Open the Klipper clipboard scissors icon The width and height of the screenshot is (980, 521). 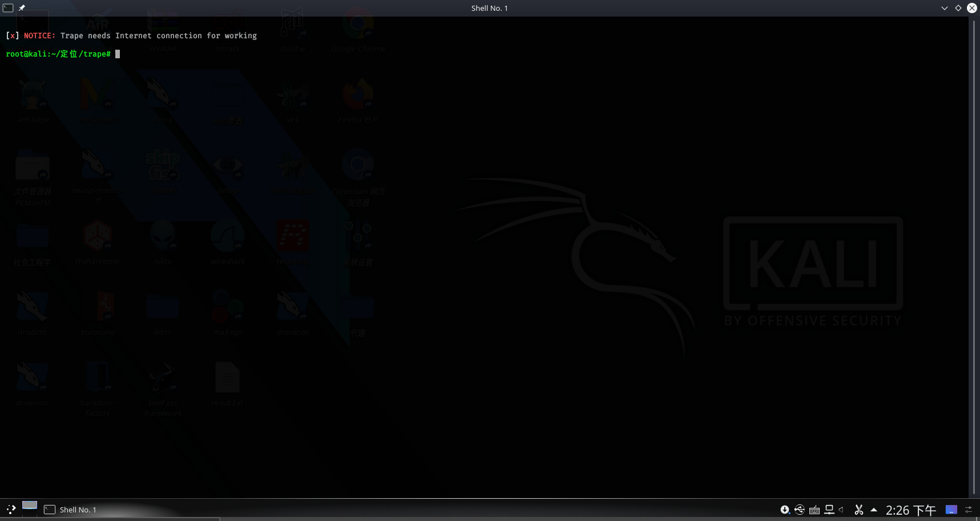pyautogui.click(x=859, y=510)
